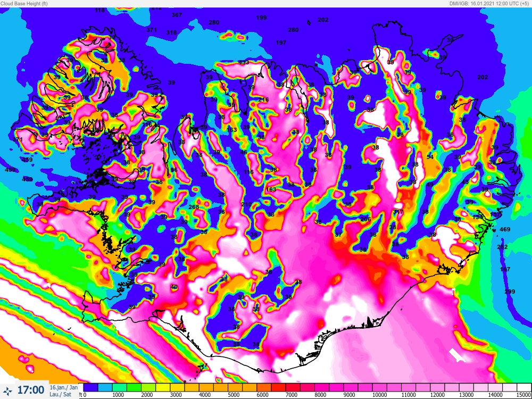Image resolution: width=532 pixels, height=399 pixels.
Task: Select the pure yellow legend swatch
Action: (163, 387)
